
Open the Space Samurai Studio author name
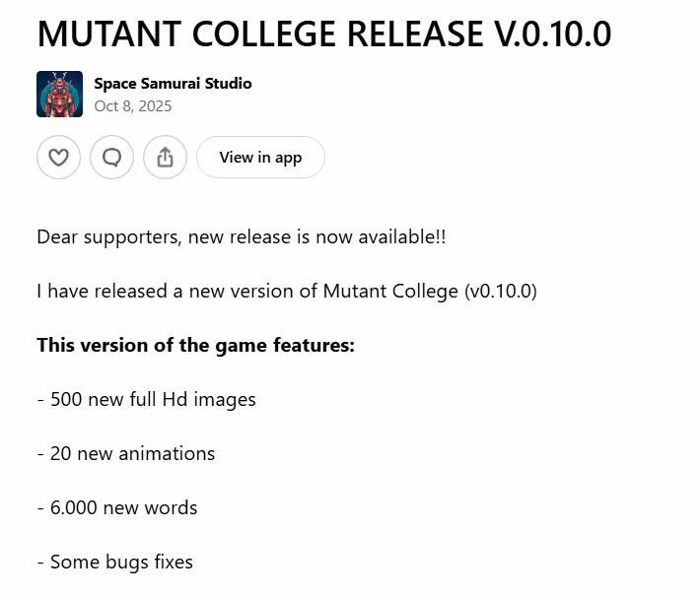pyautogui.click(x=173, y=84)
